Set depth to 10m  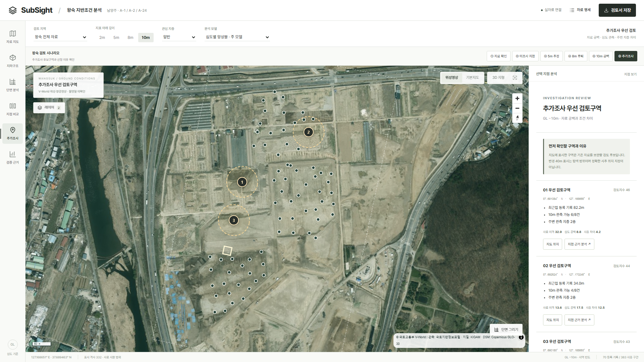(x=146, y=38)
